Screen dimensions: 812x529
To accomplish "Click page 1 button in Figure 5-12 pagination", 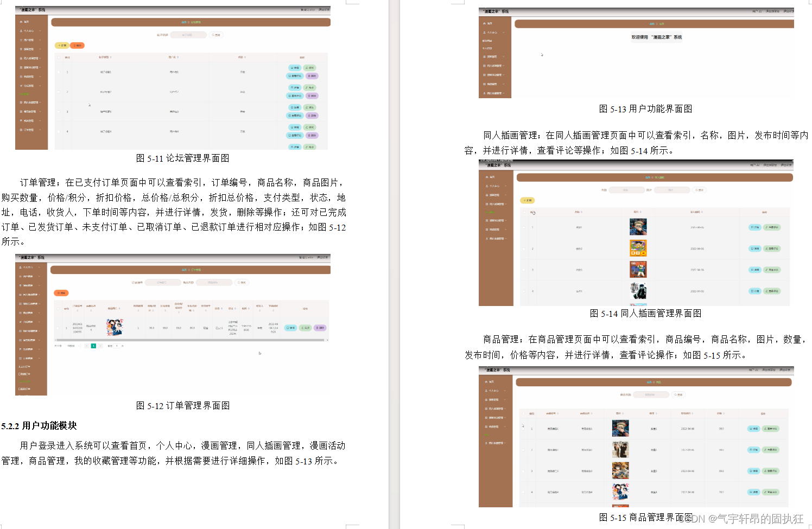I will (x=93, y=346).
